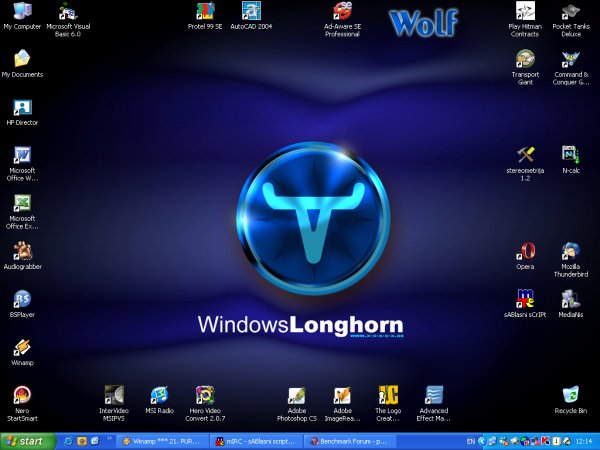Switch to mIRC sABlasni script taskbar button
This screenshot has height=450, width=600.
(x=256, y=442)
